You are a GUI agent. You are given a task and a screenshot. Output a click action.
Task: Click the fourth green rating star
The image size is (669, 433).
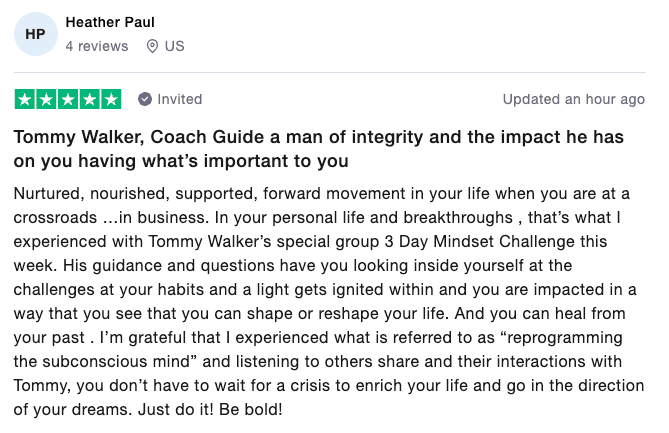click(x=90, y=99)
